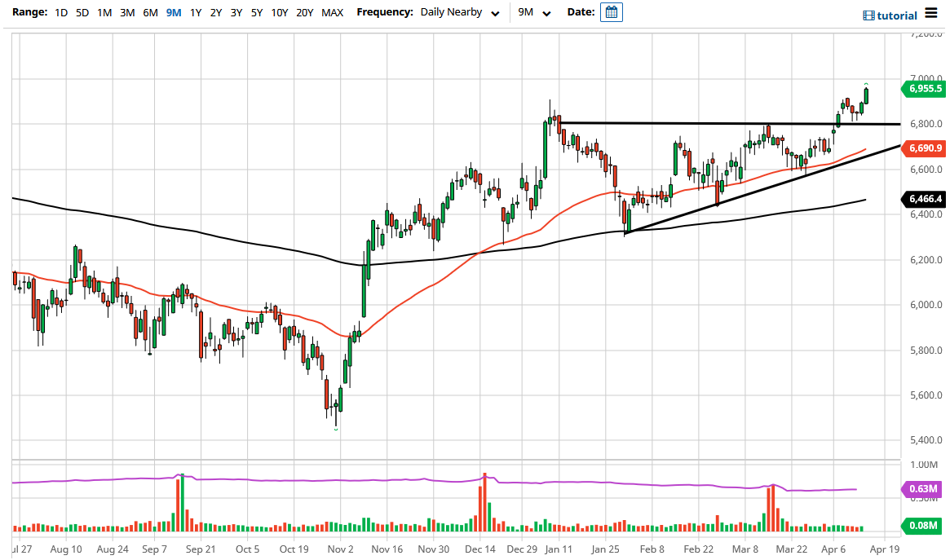Viewport: 950px width, 560px height.
Task: Open the Date calendar picker icon
Action: click(611, 12)
